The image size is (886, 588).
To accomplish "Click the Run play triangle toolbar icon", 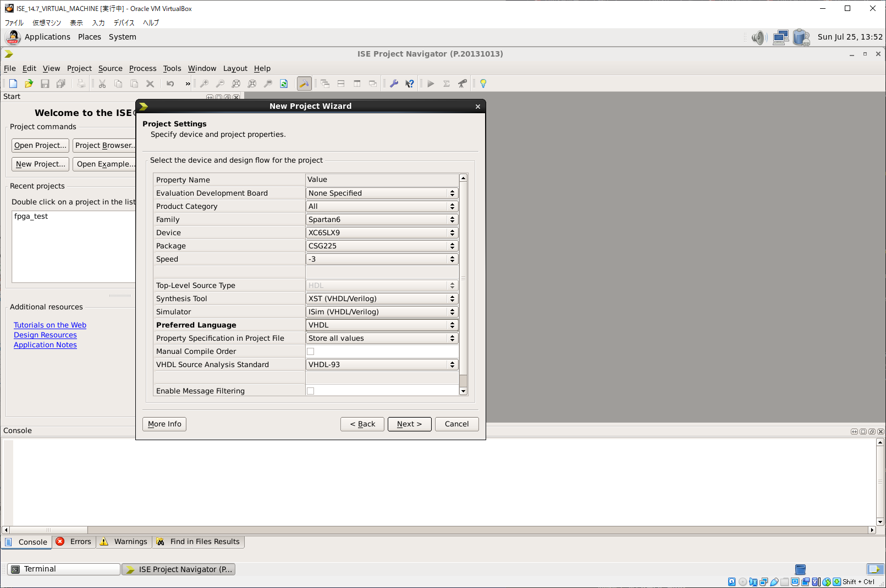I will pos(431,84).
